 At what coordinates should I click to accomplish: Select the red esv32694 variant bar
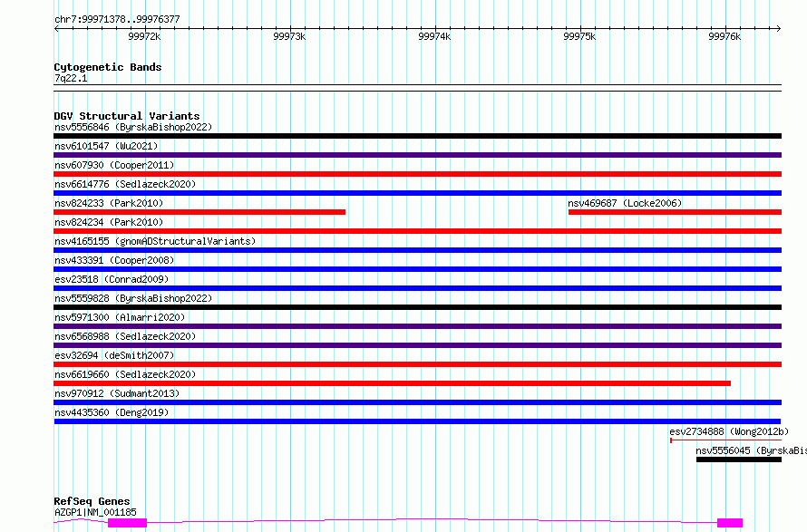(x=417, y=364)
